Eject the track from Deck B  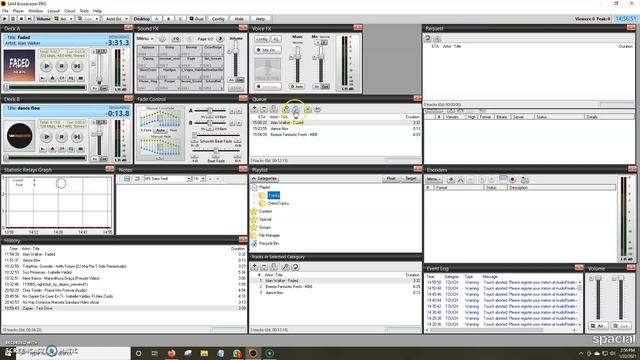(x=52, y=149)
